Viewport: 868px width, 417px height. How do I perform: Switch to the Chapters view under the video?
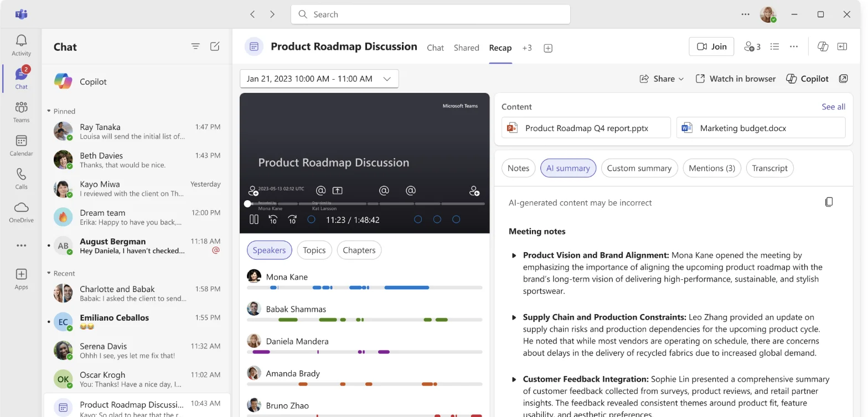click(359, 250)
